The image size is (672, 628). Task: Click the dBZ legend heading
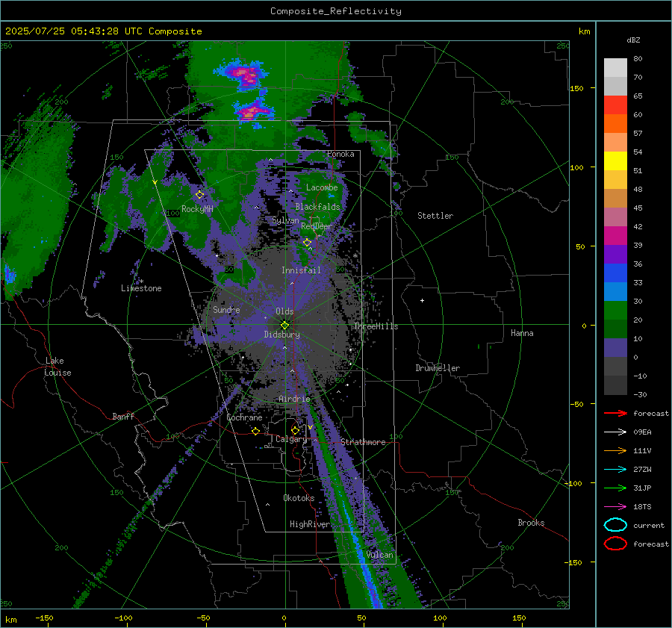tap(633, 40)
